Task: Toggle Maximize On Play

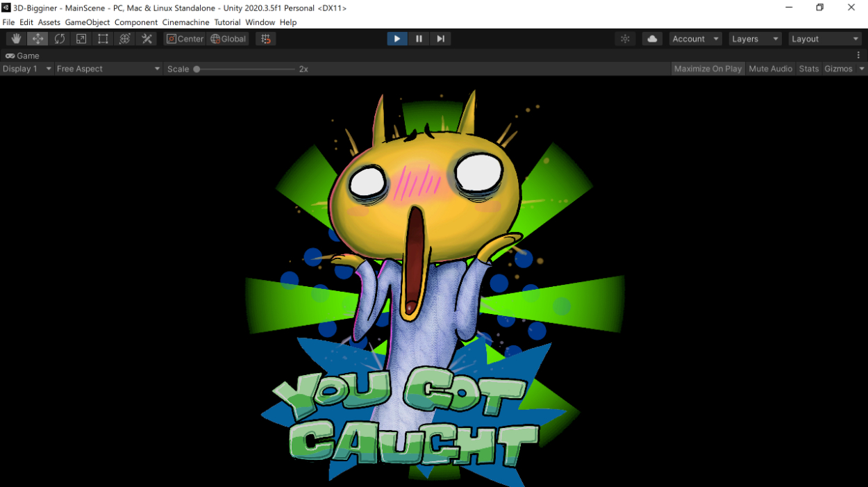Action: pyautogui.click(x=708, y=69)
